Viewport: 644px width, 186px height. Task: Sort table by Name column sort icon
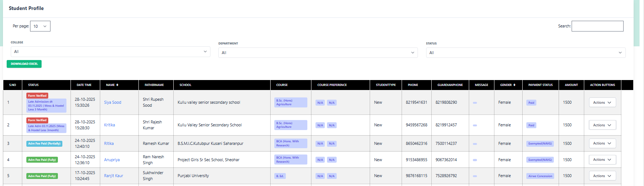pyautogui.click(x=117, y=85)
